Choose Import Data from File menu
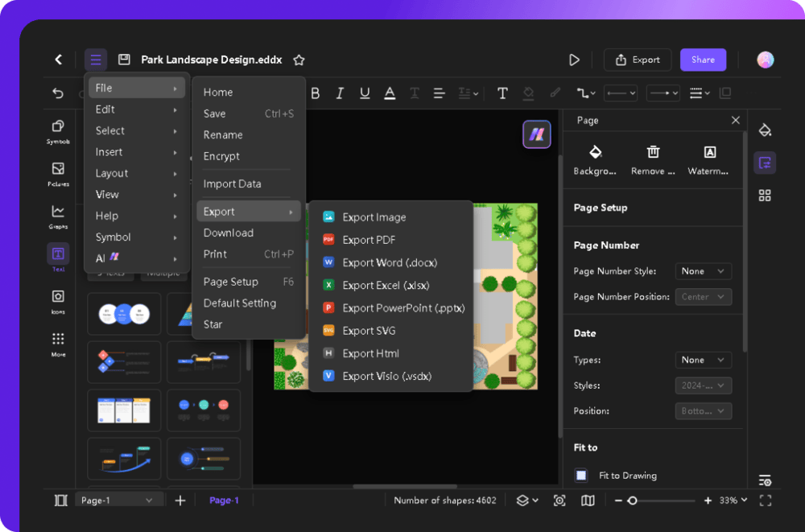Viewport: 805px width, 532px height. pyautogui.click(x=249, y=184)
